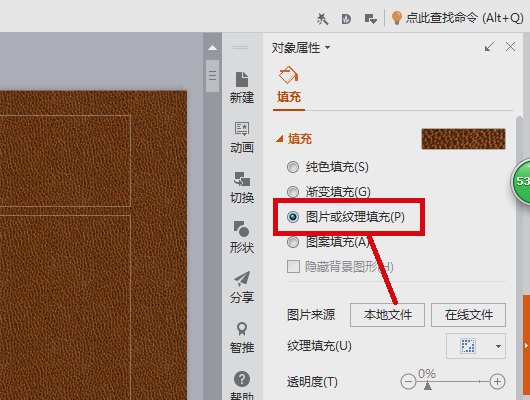Collapse the 填充 section triangle
530x400 pixels.
click(x=279, y=139)
